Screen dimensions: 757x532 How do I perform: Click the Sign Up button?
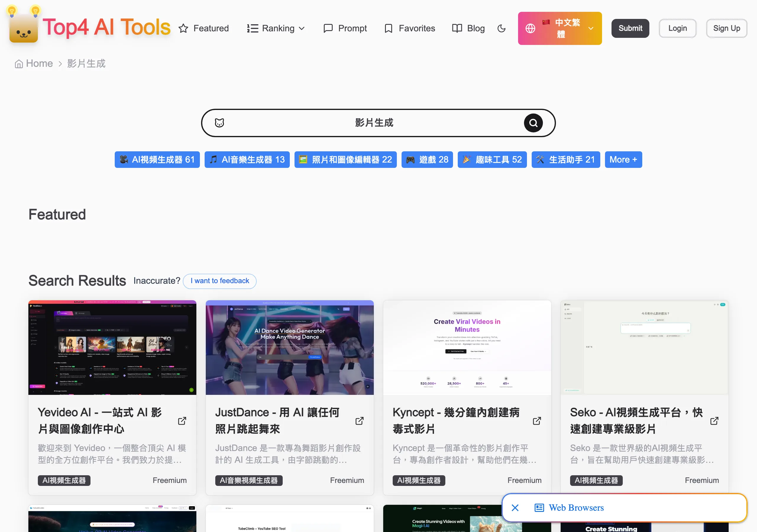point(726,28)
